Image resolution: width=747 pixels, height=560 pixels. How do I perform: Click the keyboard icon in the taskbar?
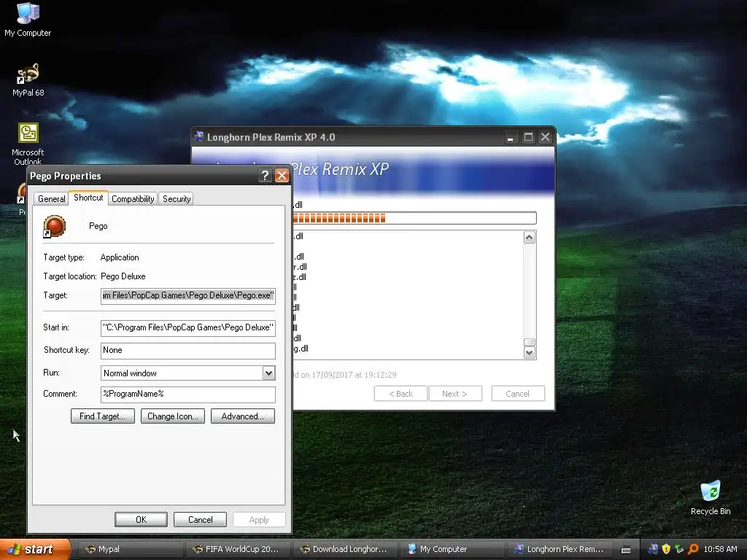pyautogui.click(x=626, y=550)
